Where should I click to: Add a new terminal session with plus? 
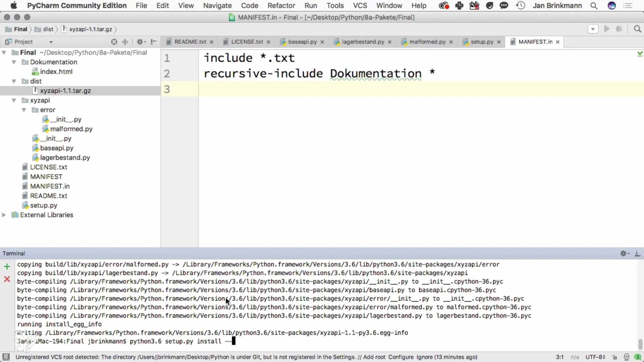(x=7, y=266)
